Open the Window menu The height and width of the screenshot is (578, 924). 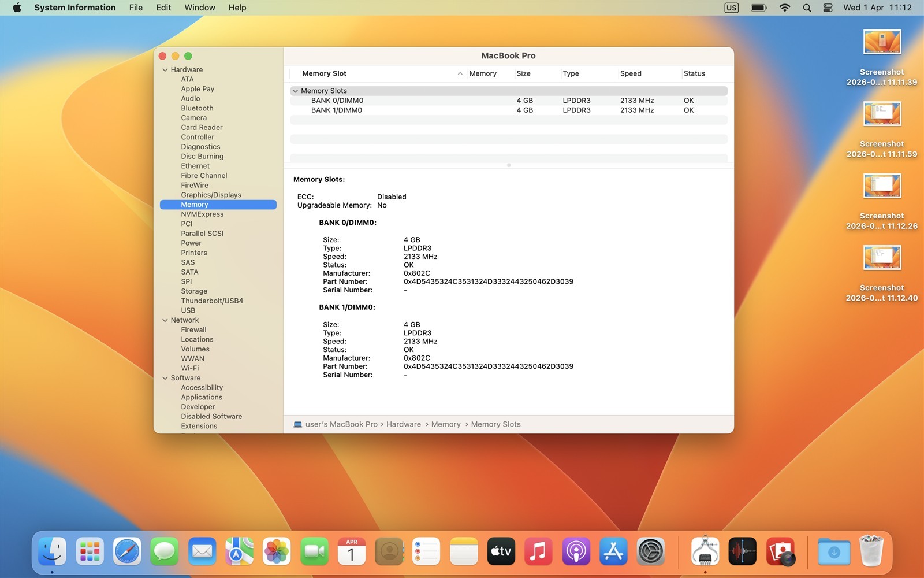[x=199, y=8]
